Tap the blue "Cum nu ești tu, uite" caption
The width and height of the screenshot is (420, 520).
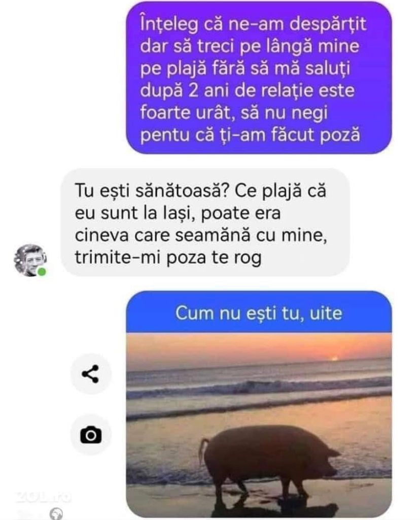point(259,313)
